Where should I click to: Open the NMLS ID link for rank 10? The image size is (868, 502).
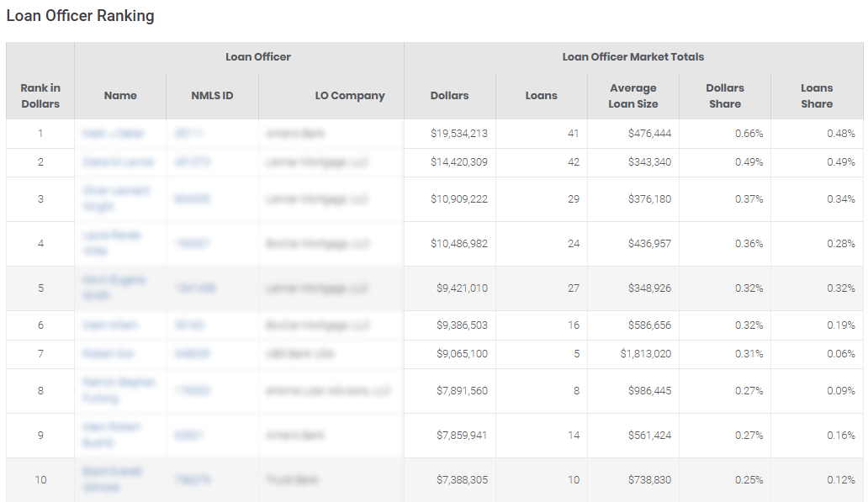tap(192, 480)
